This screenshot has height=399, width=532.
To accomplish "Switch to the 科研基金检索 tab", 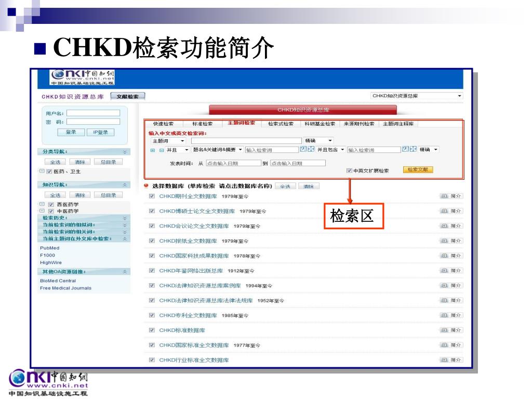I will (320, 124).
